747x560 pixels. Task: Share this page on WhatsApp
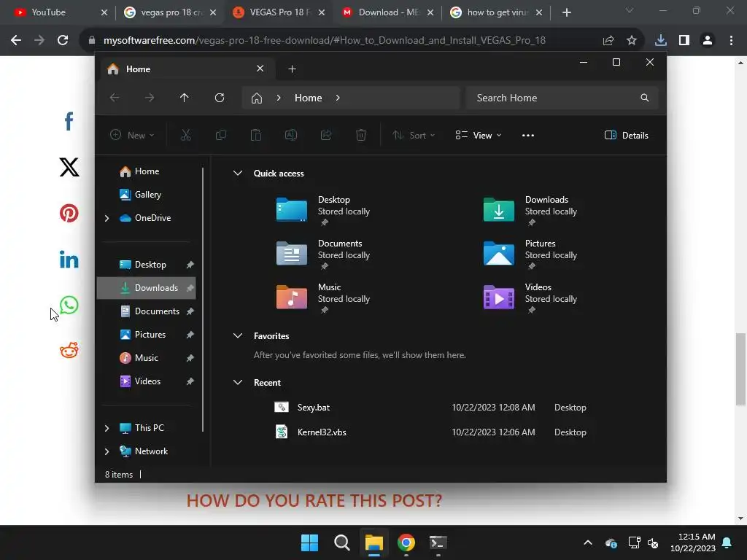69,306
